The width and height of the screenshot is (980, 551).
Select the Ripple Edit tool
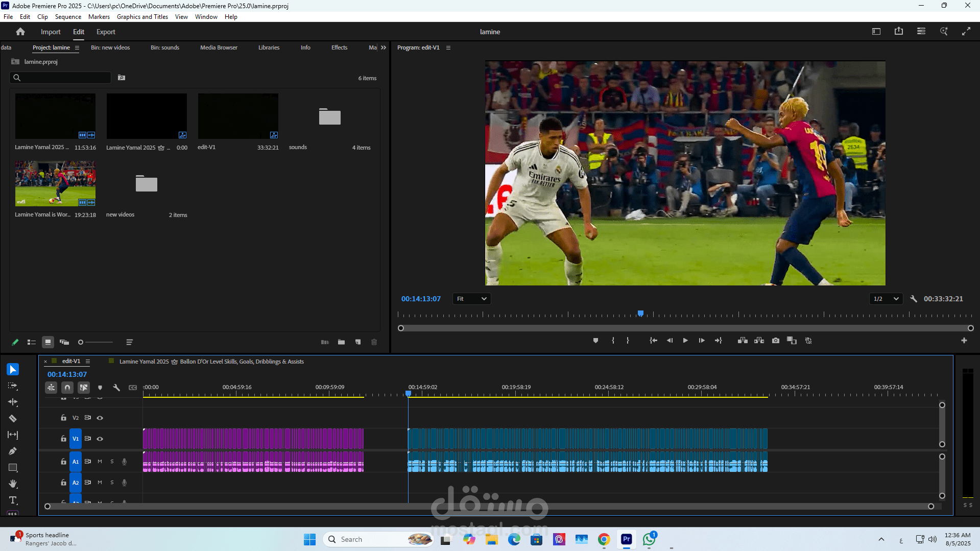13,402
